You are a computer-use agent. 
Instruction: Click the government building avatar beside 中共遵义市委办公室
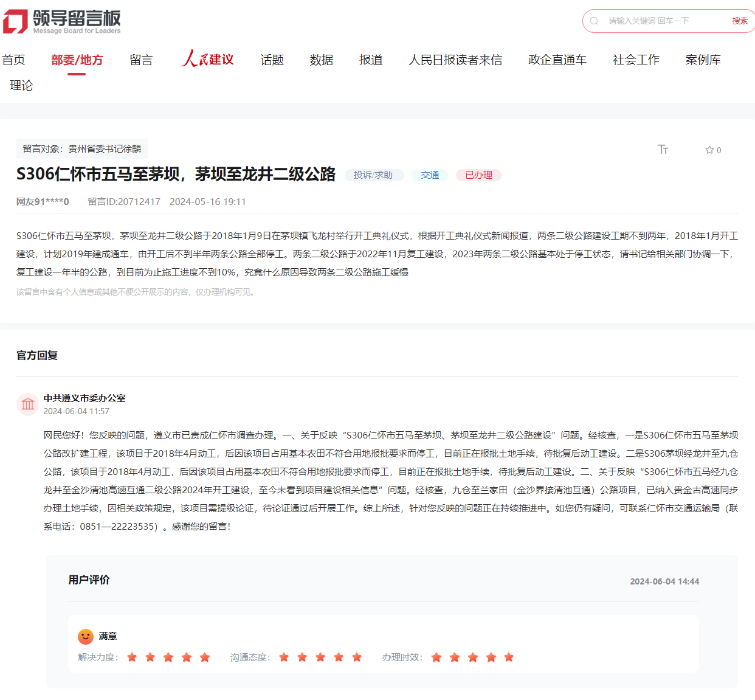tap(28, 404)
